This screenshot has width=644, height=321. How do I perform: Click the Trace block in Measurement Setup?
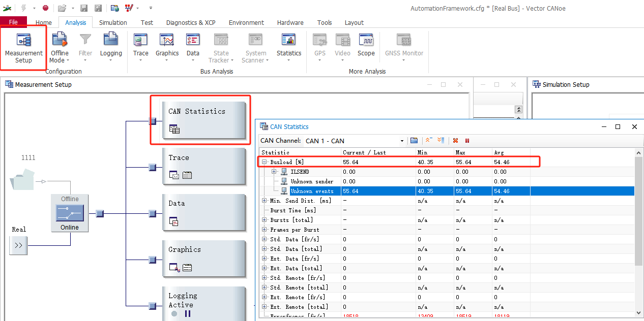[x=204, y=166]
